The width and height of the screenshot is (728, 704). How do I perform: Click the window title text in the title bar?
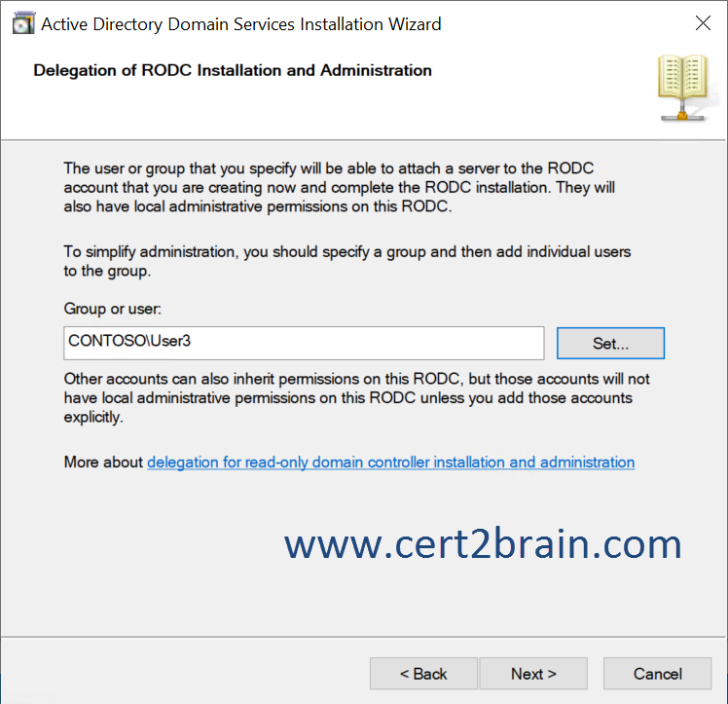[x=240, y=23]
